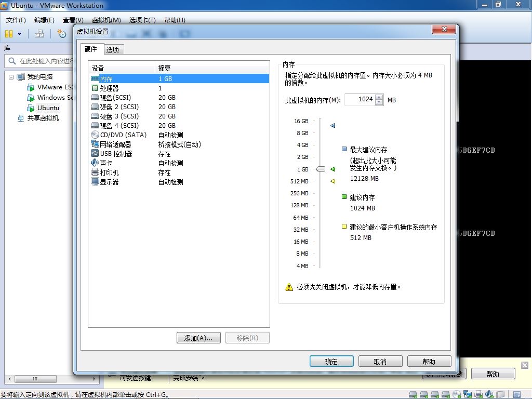Click the yellow warning triangle icon
Screen dimensions: 532x399
[289, 287]
